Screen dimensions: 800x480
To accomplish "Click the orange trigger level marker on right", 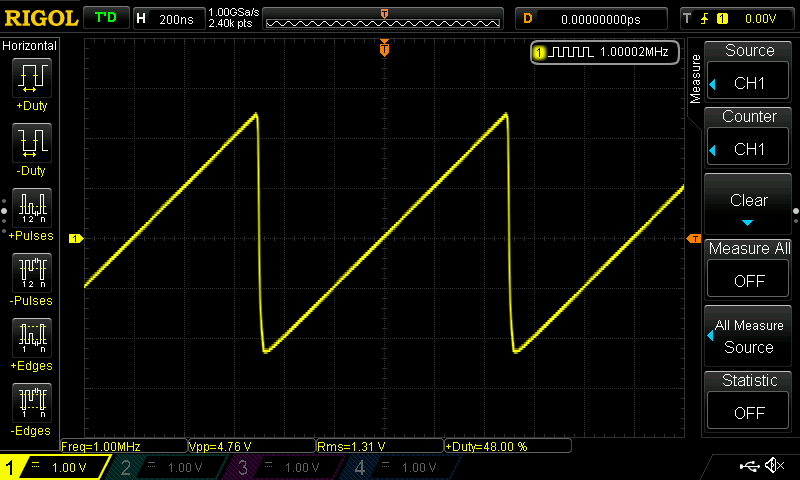I will click(x=692, y=238).
